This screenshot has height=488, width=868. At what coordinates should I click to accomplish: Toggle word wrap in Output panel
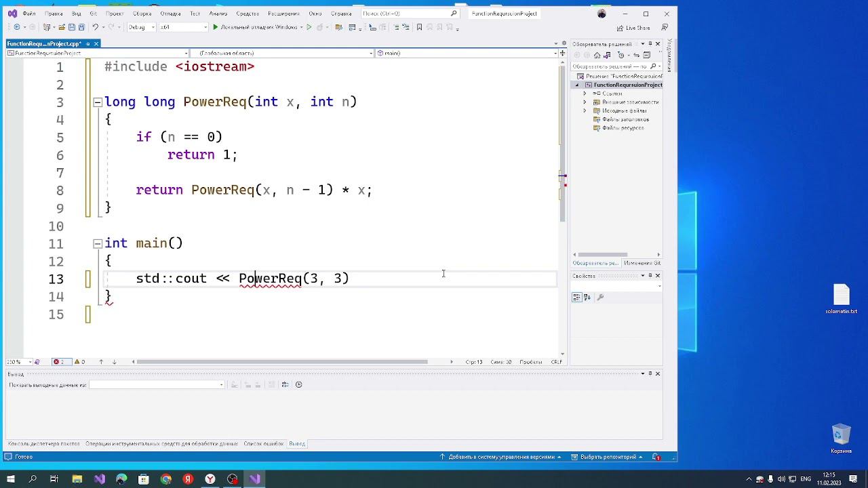pos(285,384)
